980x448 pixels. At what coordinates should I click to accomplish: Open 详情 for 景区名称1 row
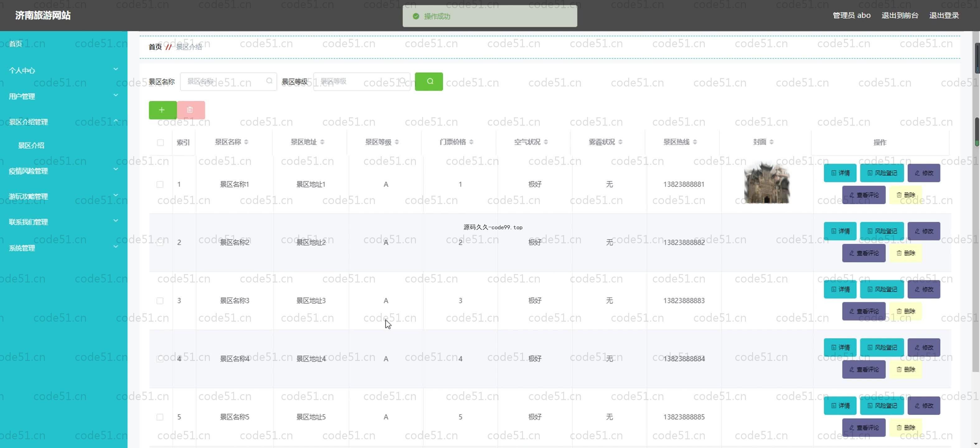click(840, 173)
